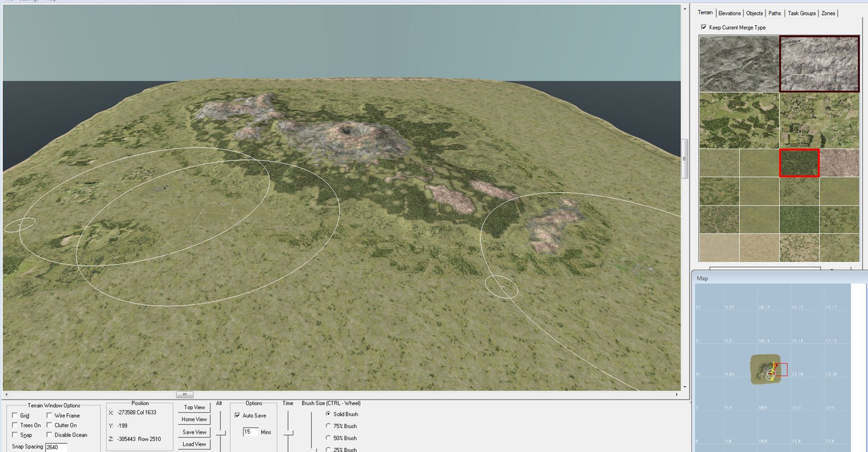Check the Disable Ocean option

[50, 435]
